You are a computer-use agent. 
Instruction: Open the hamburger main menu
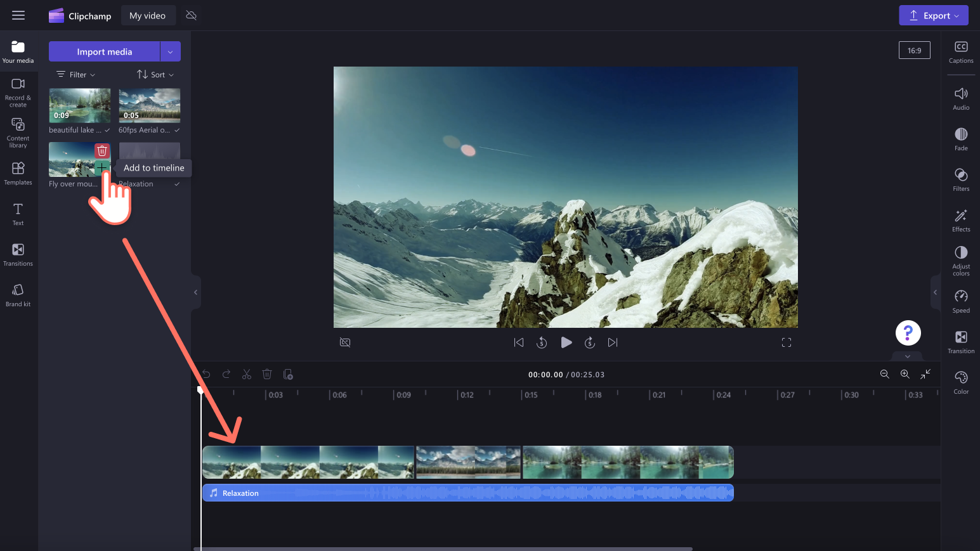pos(18,15)
